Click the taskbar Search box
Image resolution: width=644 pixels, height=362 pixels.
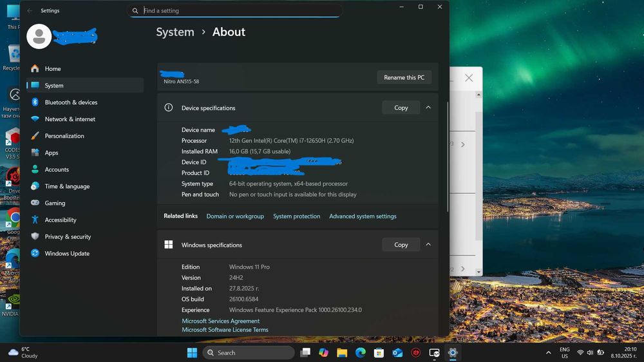coord(249,352)
